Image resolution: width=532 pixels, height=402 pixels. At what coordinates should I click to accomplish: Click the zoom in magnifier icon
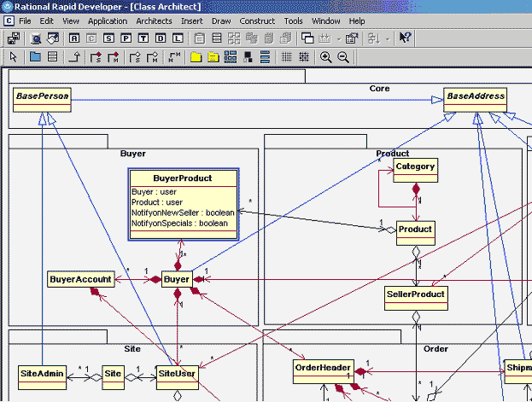click(x=325, y=57)
